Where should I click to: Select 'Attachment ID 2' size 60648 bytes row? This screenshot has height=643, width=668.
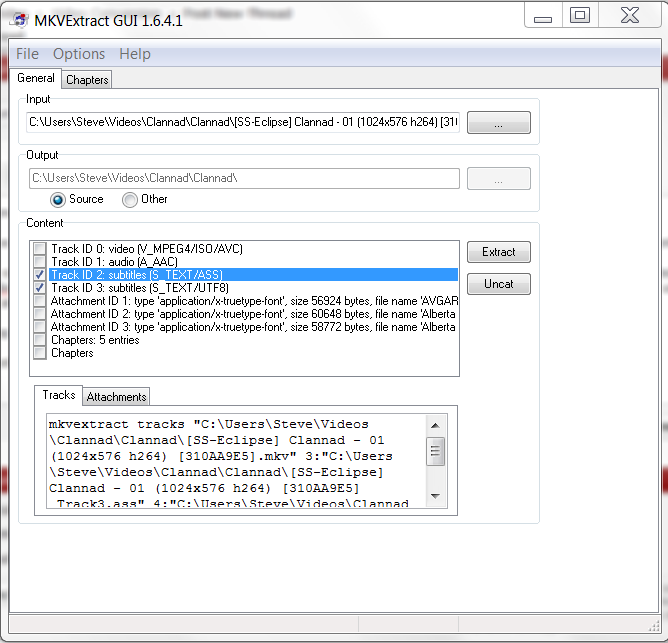coord(253,314)
